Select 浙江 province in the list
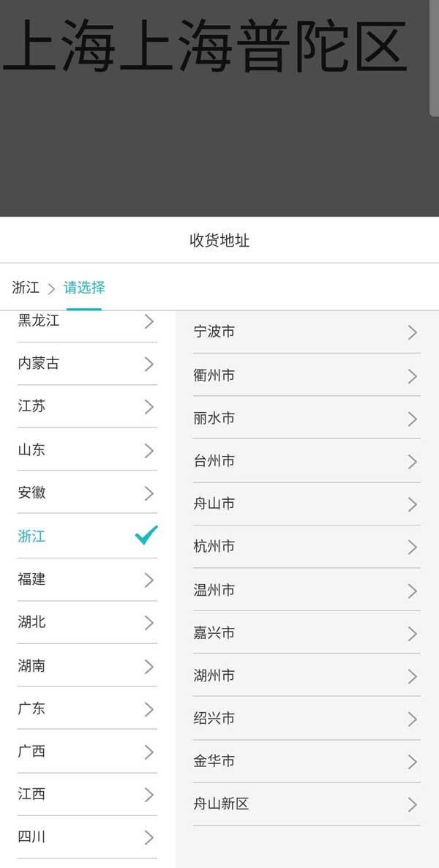 [31, 536]
